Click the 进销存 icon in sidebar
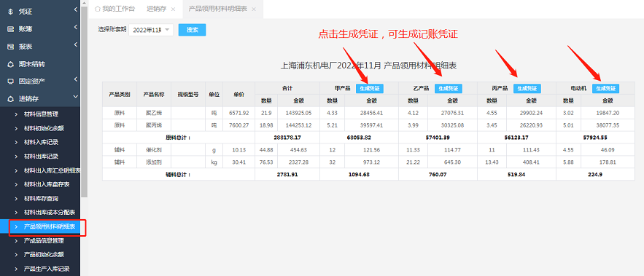The width and height of the screenshot is (644, 276). [11, 99]
